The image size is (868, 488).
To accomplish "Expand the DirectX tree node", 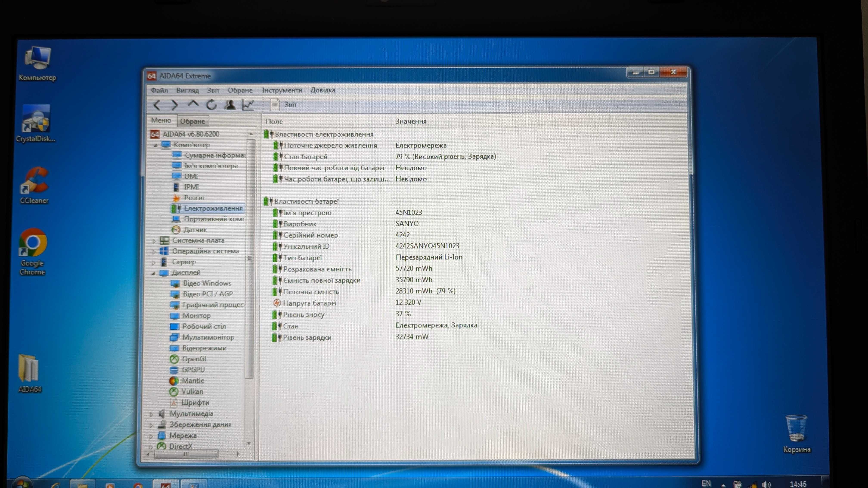I will (x=151, y=447).
